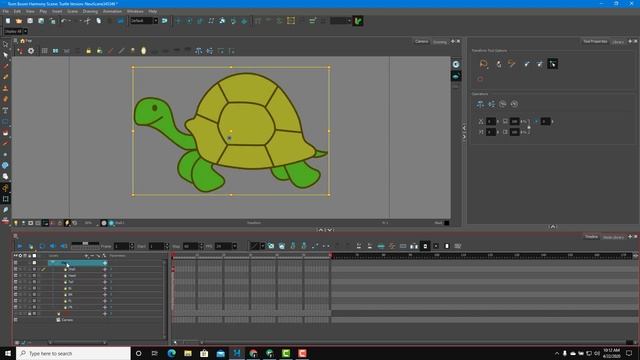This screenshot has width=640, height=360.
Task: Open the Animation menu
Action: pos(112,11)
